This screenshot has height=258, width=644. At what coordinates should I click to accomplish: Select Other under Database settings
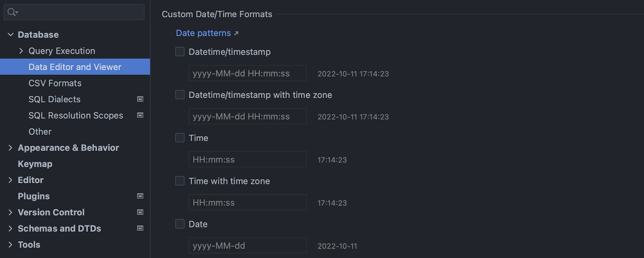point(40,132)
